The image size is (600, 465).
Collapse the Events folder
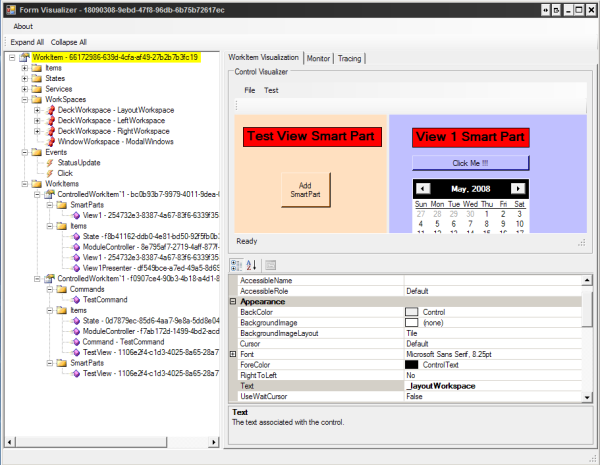(x=25, y=152)
